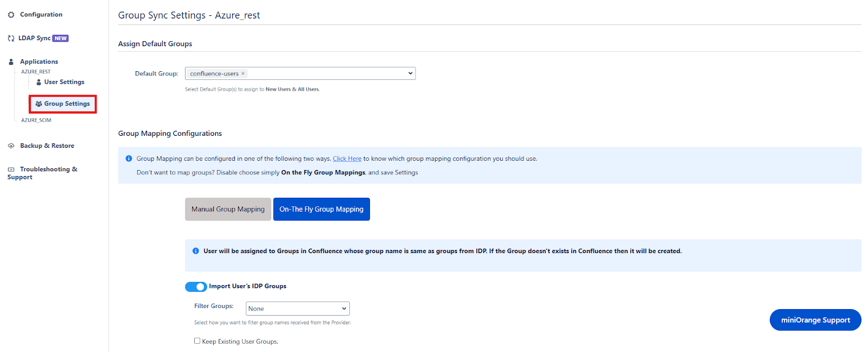Screen dimensions: 868x352
Task: Click the NEW badge beside LDAP Sync
Action: click(60, 39)
